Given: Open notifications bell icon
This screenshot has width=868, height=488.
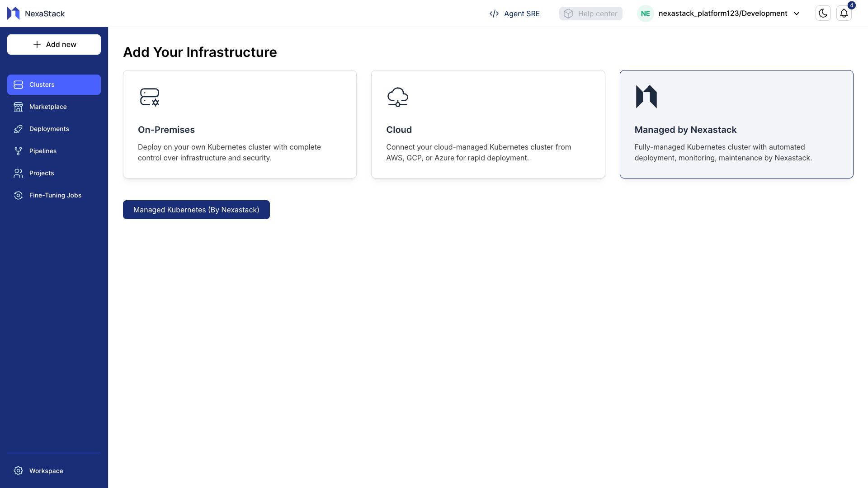Looking at the screenshot, I should pos(844,14).
